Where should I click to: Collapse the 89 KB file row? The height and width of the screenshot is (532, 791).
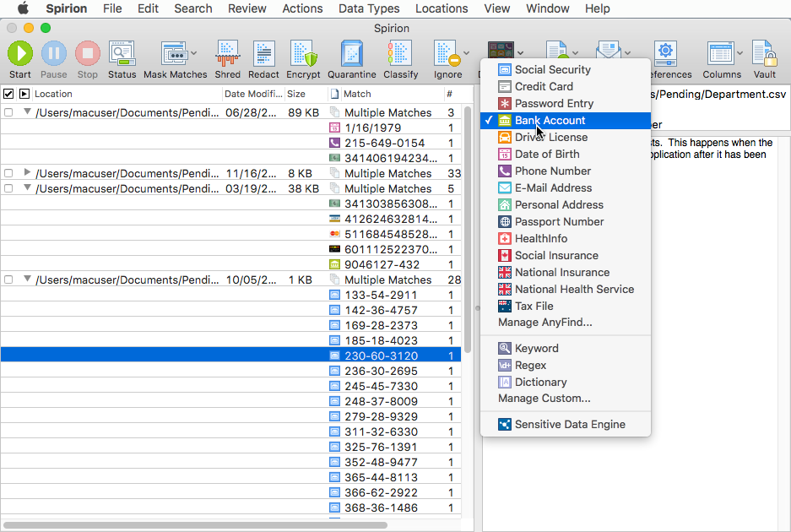coord(27,112)
